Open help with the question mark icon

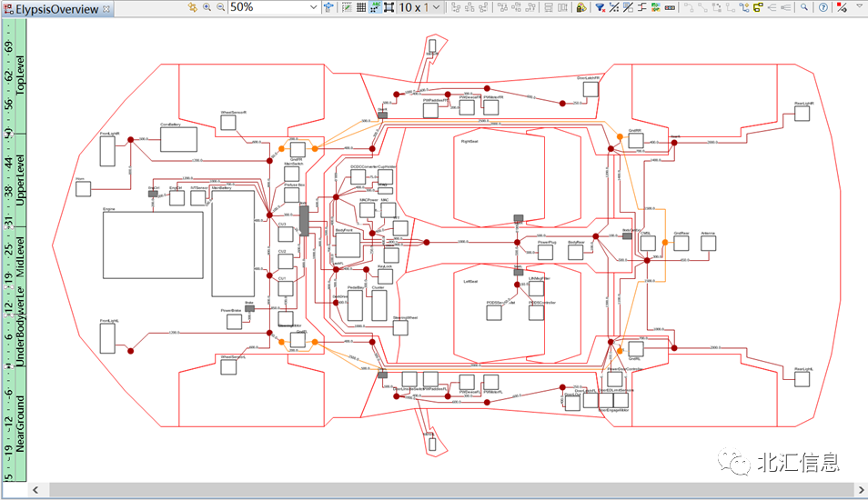click(x=823, y=7)
